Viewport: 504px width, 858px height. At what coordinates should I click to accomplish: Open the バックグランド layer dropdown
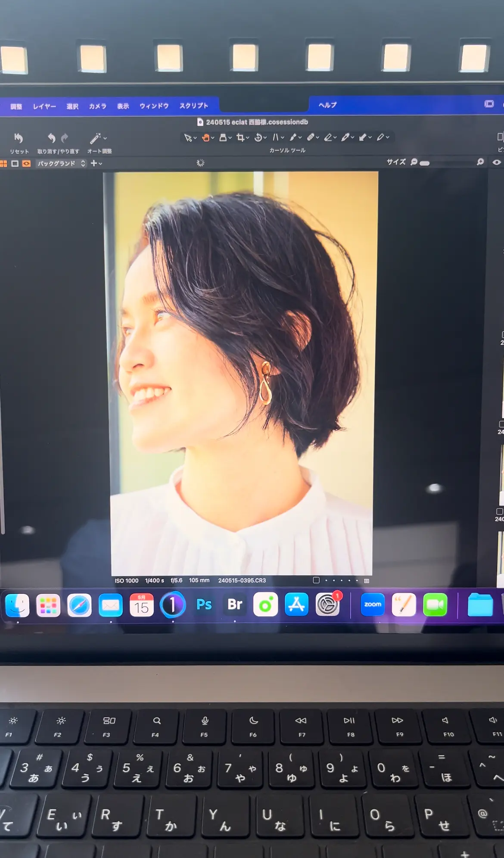[61, 163]
